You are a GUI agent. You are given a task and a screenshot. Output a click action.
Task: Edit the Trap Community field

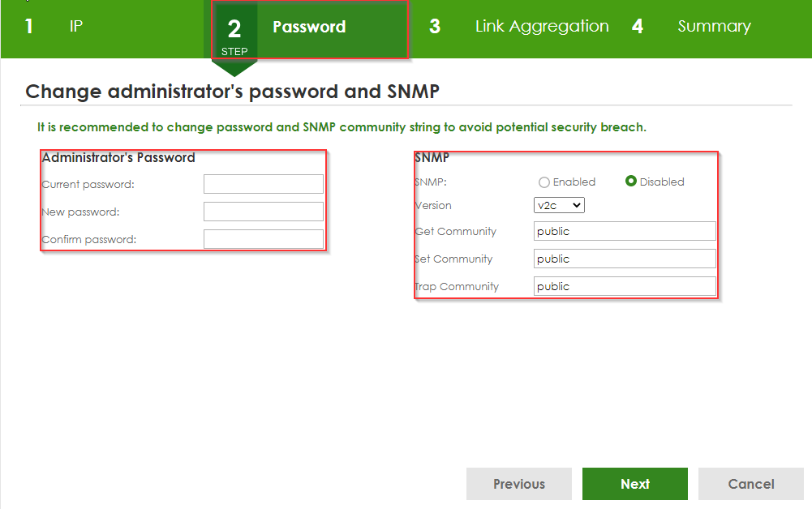pyautogui.click(x=625, y=287)
